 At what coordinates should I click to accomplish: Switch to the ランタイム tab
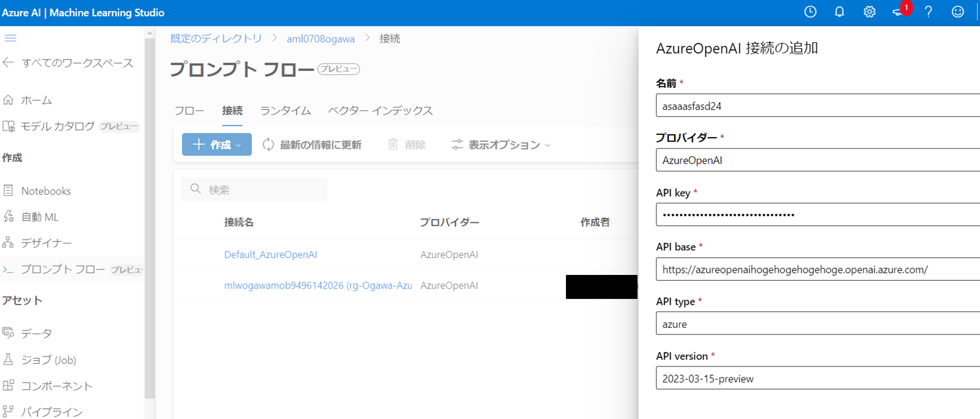point(285,111)
